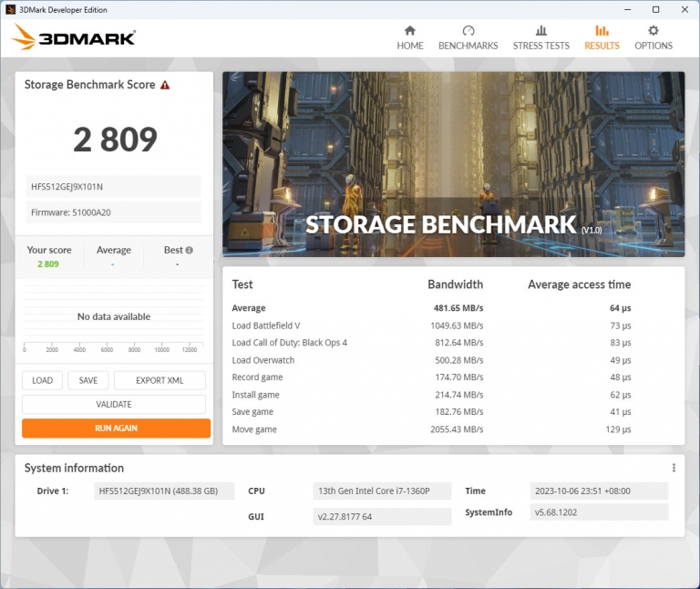Image resolution: width=700 pixels, height=589 pixels.
Task: Click the Average access time header
Action: coord(580,284)
